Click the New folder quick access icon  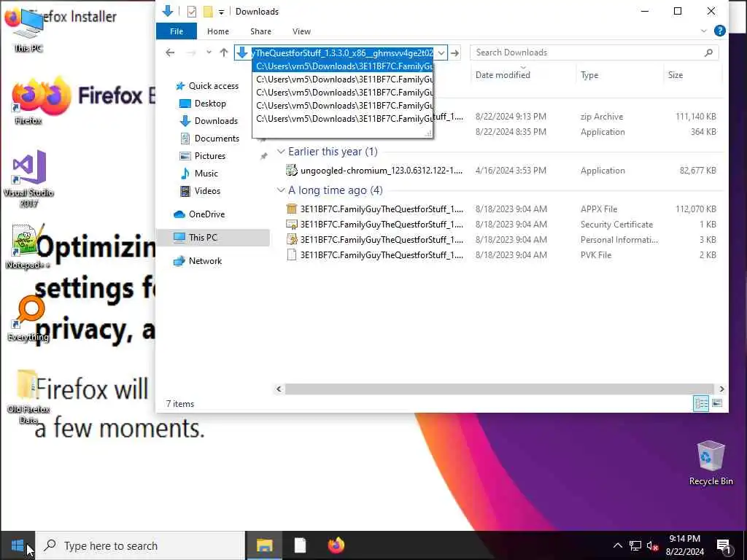pos(208,12)
